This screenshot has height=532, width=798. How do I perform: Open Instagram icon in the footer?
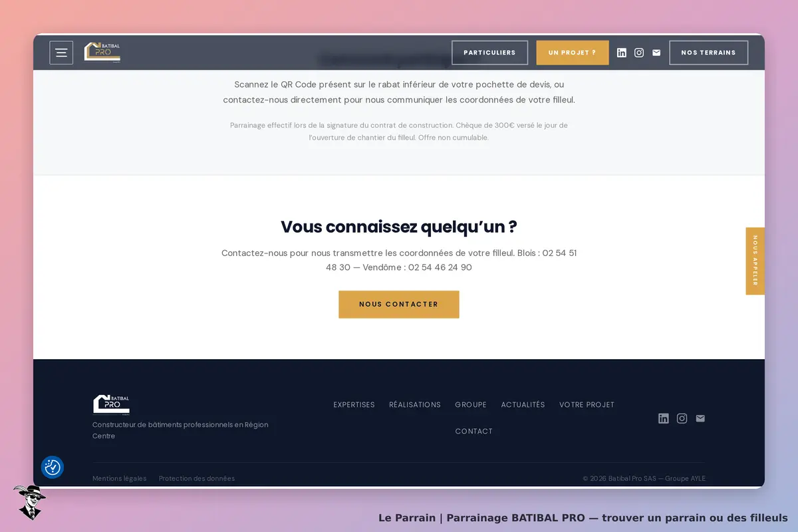pyautogui.click(x=682, y=418)
